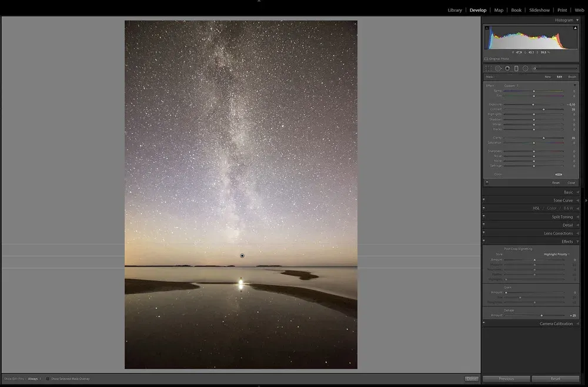This screenshot has height=387, width=588.
Task: Click Edit in the Mask row
Action: click(x=559, y=77)
